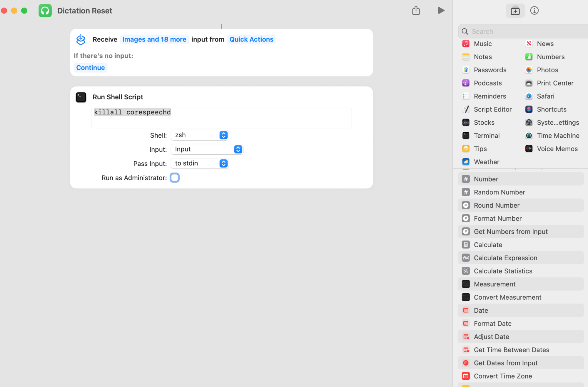This screenshot has height=387, width=588.
Task: Open Voice Memos app actions
Action: (x=557, y=149)
